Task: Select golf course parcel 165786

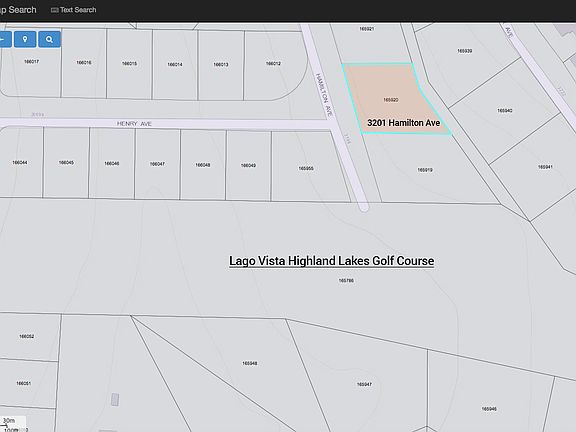Action: tap(346, 281)
